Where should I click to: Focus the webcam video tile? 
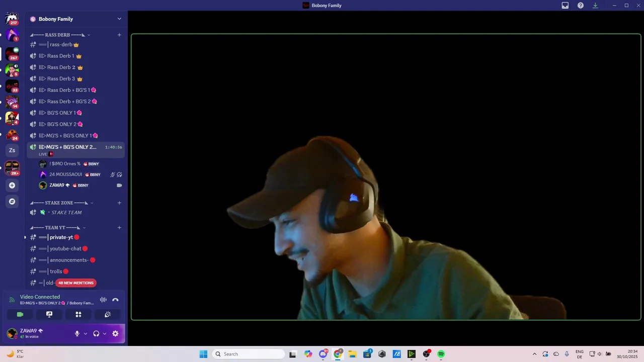pyautogui.click(x=386, y=177)
